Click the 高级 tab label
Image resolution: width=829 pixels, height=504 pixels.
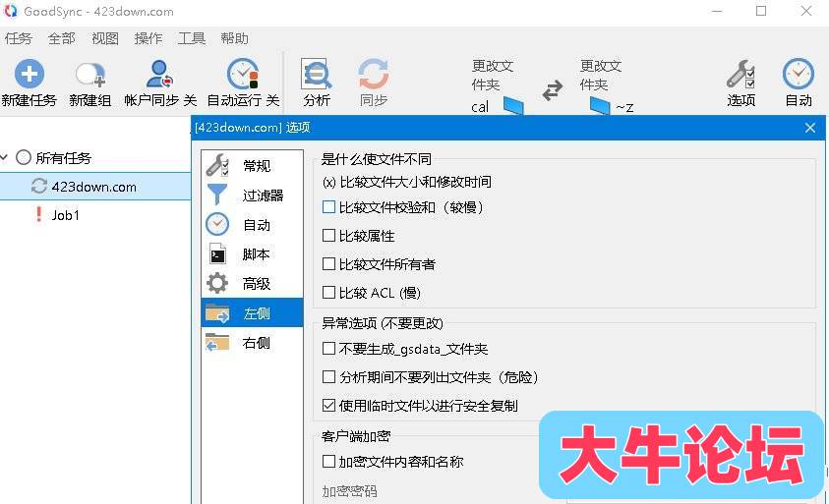point(257,284)
